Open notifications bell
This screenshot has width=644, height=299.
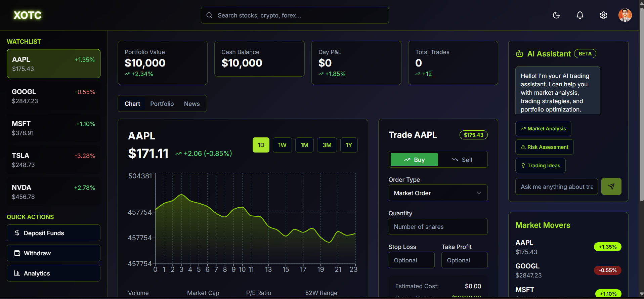[580, 15]
